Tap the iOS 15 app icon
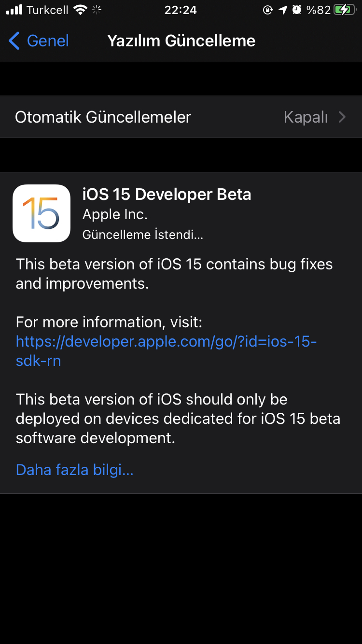Screen dimensions: 362x644 [42, 213]
